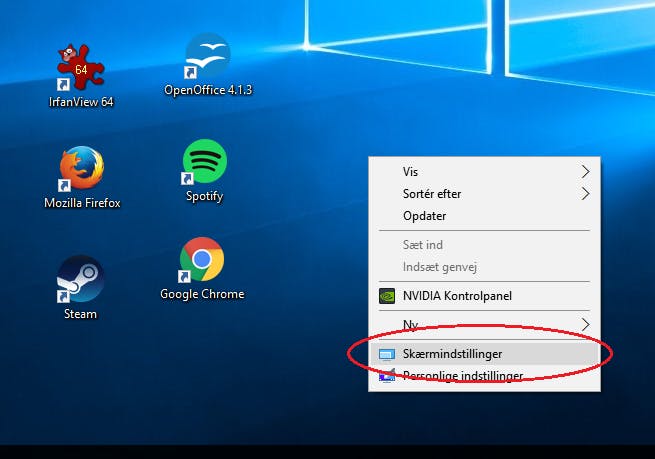Click the Mozilla Firefox desktop icon

point(82,168)
